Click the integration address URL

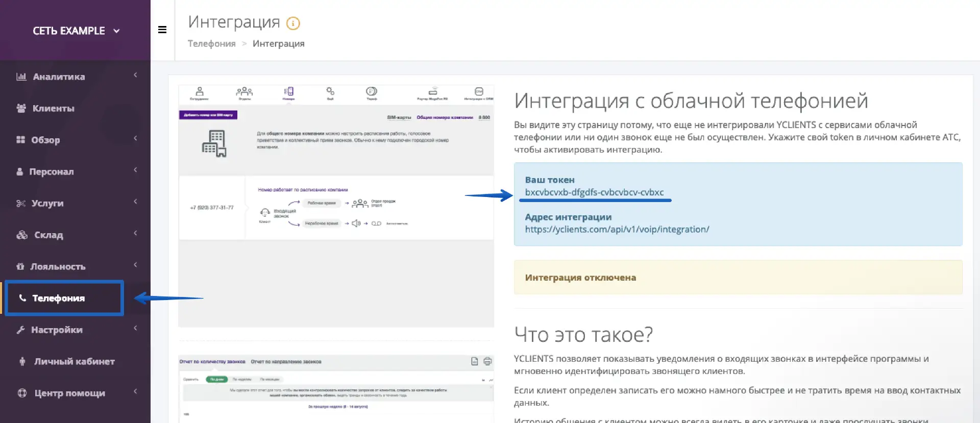(x=617, y=230)
